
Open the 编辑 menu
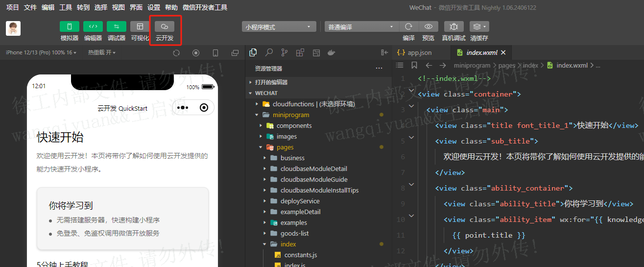(48, 7)
